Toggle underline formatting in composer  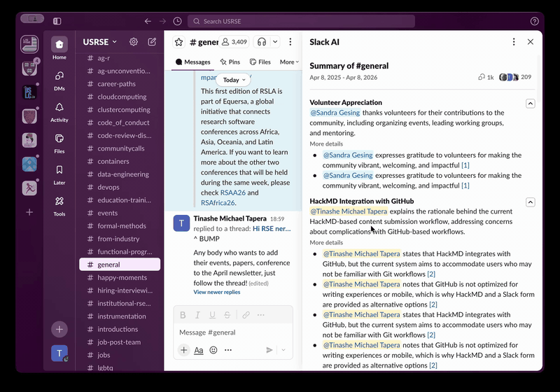pyautogui.click(x=213, y=315)
